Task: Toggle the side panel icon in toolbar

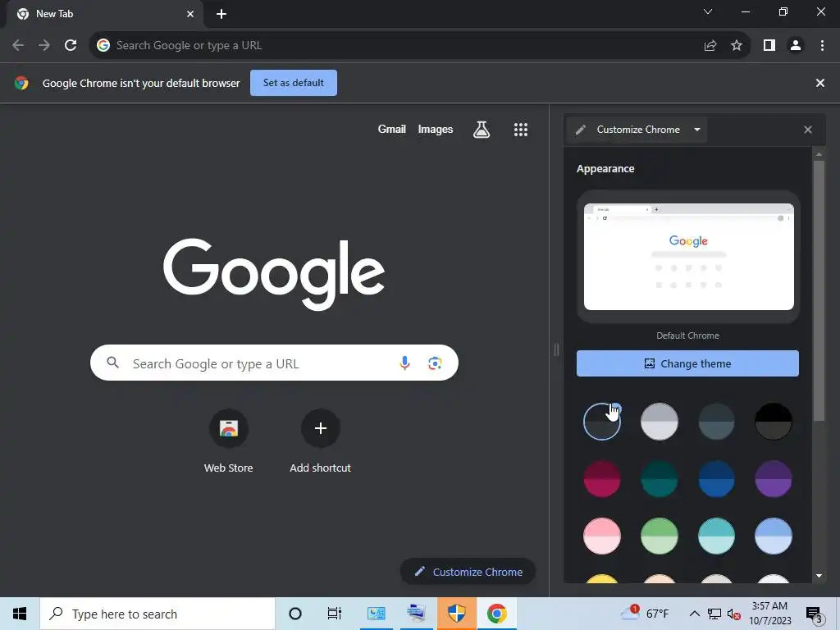Action: (x=769, y=46)
